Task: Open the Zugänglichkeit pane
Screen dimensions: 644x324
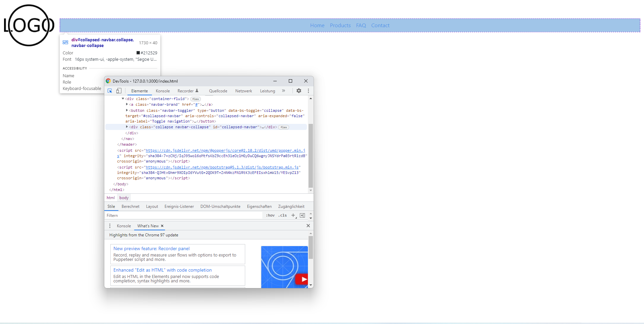Action: click(x=291, y=206)
